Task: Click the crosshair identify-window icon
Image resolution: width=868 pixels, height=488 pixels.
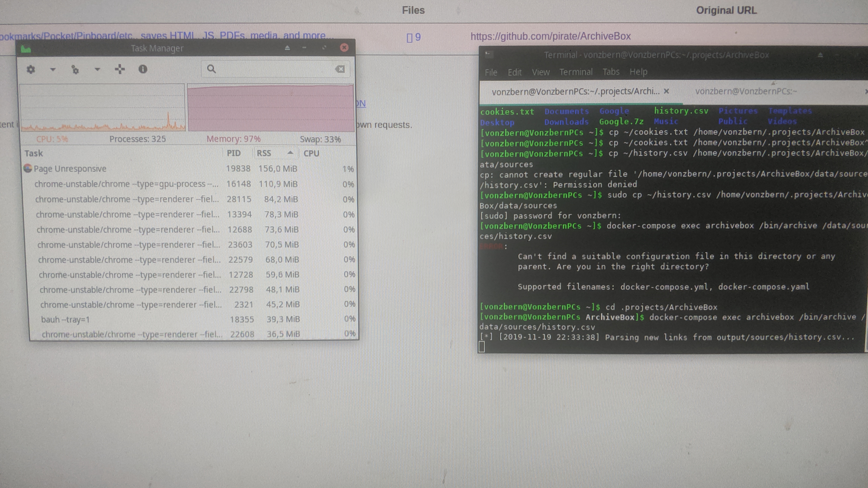Action: (120, 69)
